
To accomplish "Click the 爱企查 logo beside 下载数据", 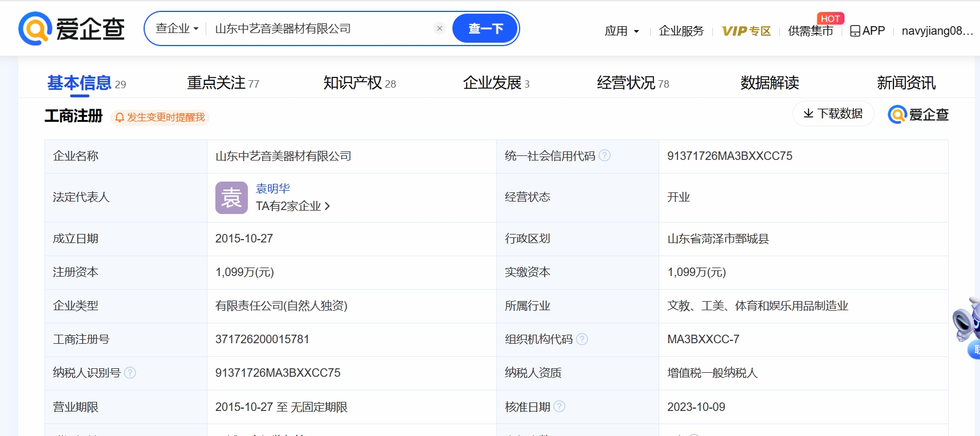I will 918,114.
